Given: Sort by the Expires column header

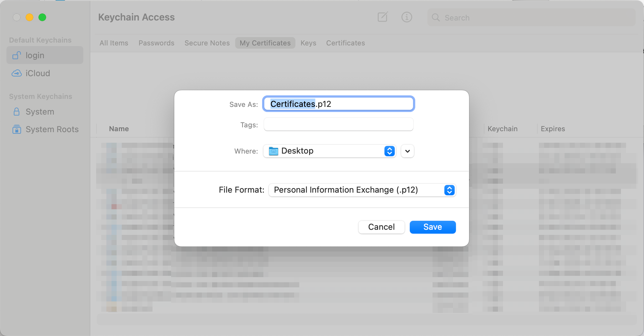Looking at the screenshot, I should [553, 129].
